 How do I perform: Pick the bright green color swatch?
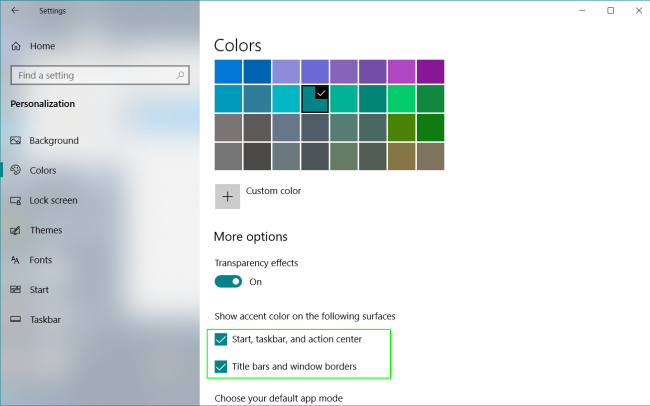[401, 99]
